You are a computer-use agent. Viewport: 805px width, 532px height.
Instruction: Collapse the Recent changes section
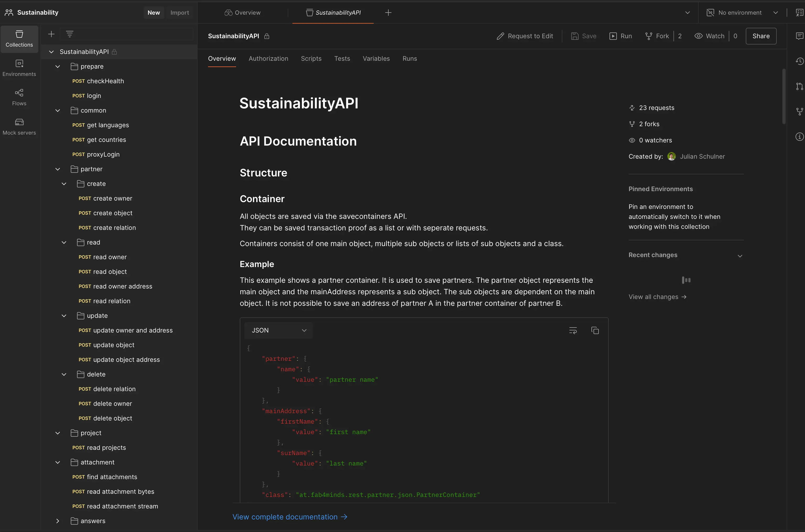click(740, 256)
